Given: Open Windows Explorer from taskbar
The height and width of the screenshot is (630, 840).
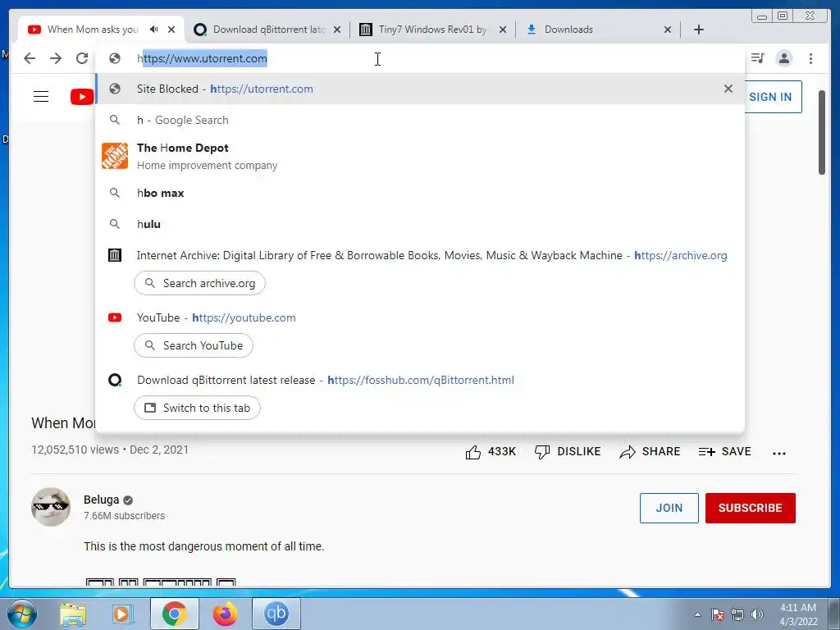Looking at the screenshot, I should 73,614.
